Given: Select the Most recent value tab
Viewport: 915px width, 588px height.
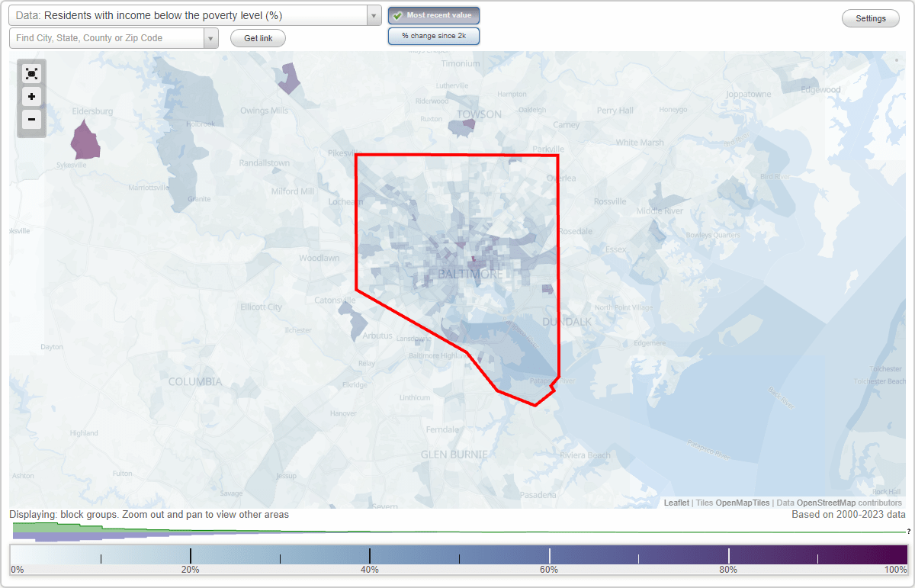Looking at the screenshot, I should point(434,15).
